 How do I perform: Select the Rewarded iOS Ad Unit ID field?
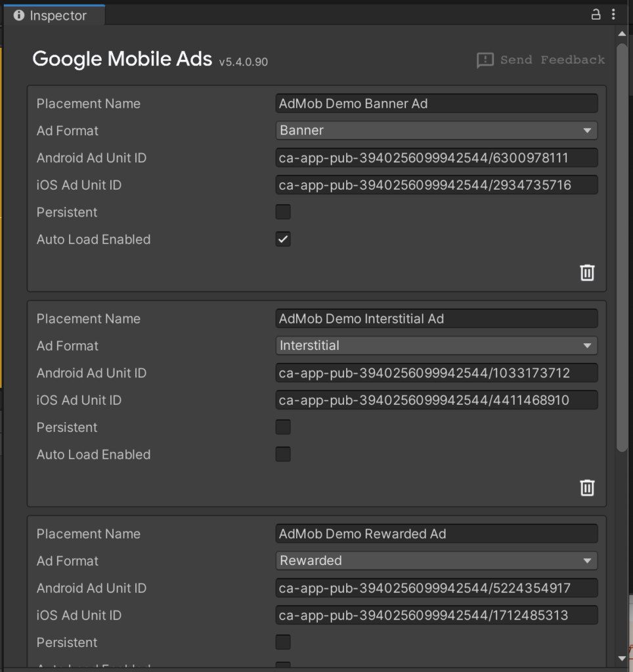[436, 615]
